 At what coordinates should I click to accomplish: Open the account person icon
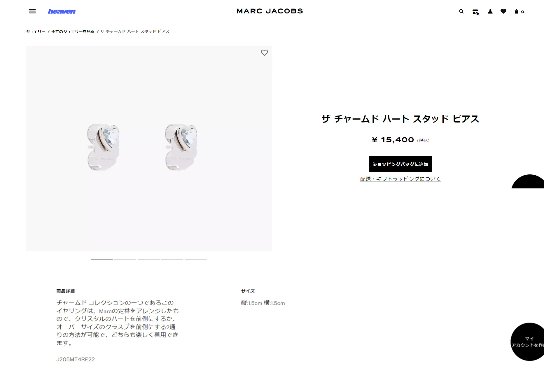(490, 11)
